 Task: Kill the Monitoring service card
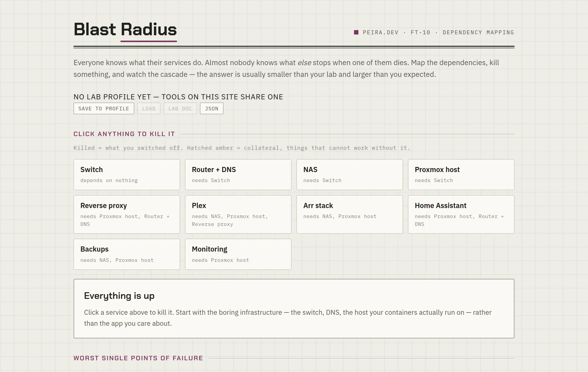tap(238, 254)
